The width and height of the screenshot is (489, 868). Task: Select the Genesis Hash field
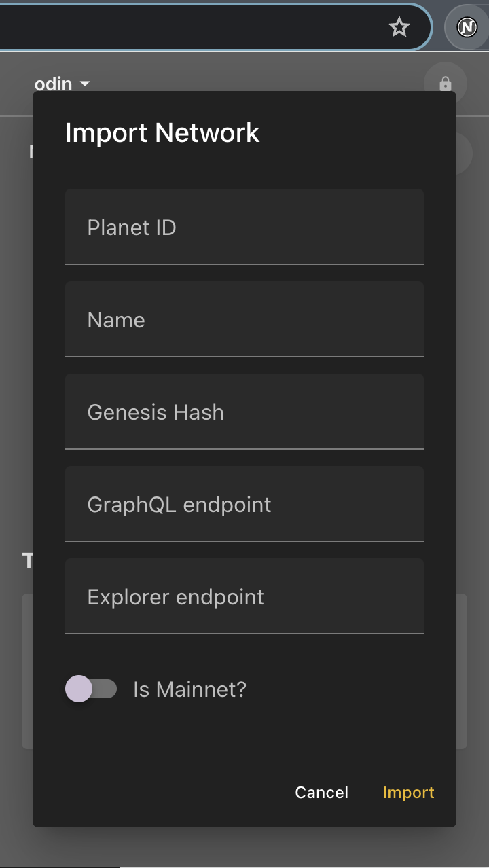pyautogui.click(x=244, y=412)
